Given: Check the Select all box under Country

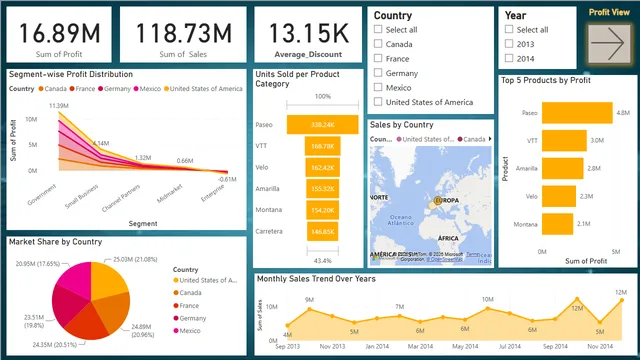Looking at the screenshot, I should pyautogui.click(x=378, y=29).
